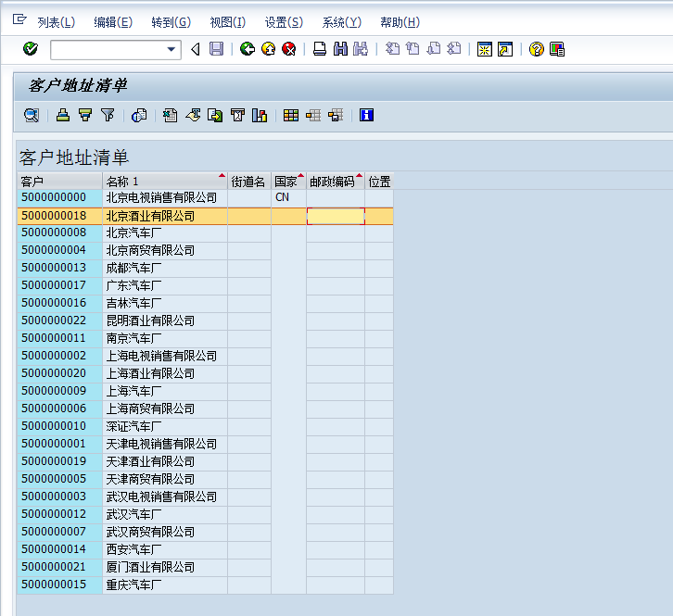Click the First Page icon
The width and height of the screenshot is (673, 616).
coord(392,49)
